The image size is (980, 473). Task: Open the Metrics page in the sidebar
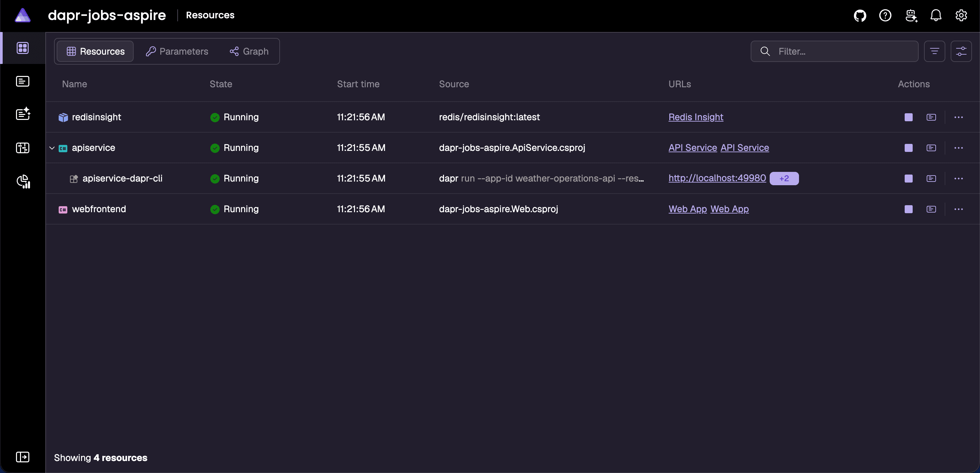[23, 181]
